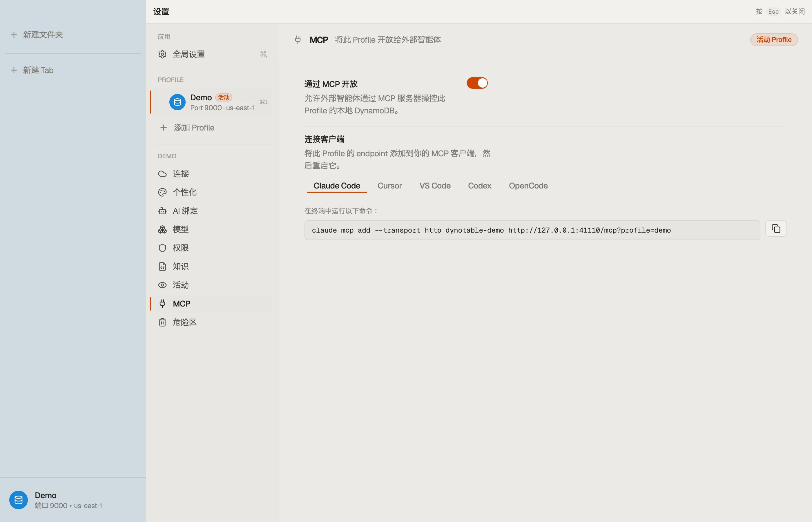The width and height of the screenshot is (812, 522).
Task: Switch to the Codex tab
Action: click(x=479, y=186)
